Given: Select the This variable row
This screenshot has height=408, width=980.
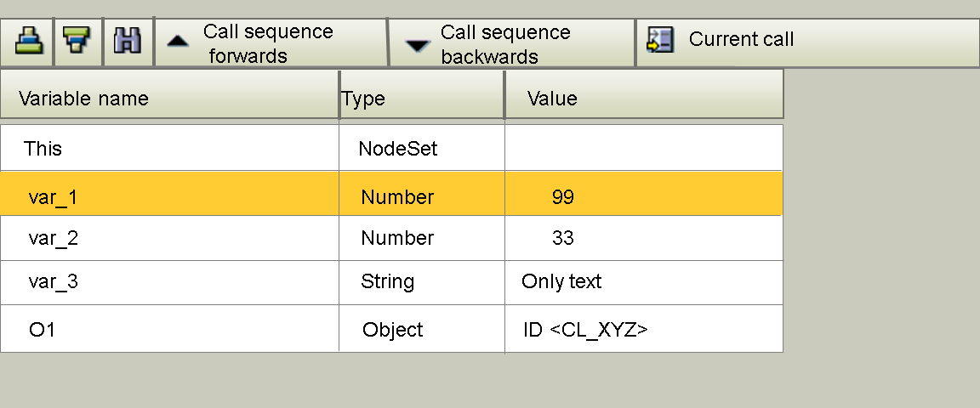Looking at the screenshot, I should pos(43,149).
